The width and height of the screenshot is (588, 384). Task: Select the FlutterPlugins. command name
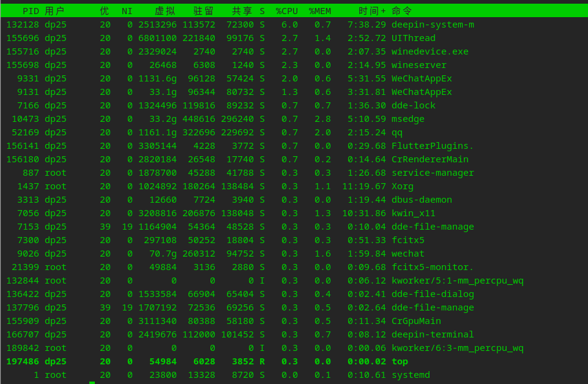tap(433, 146)
